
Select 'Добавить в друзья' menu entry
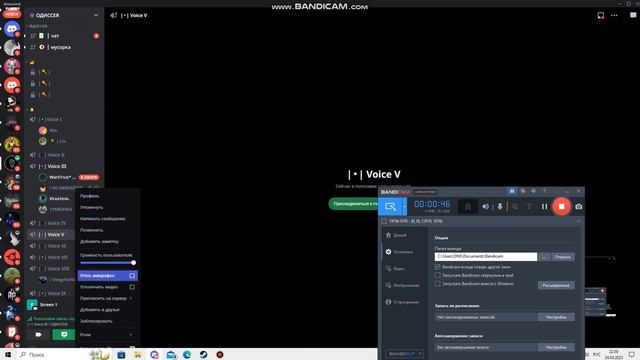[x=107, y=310]
